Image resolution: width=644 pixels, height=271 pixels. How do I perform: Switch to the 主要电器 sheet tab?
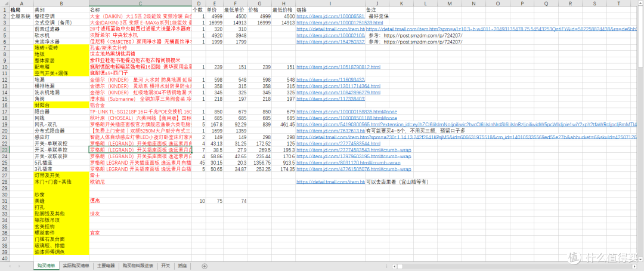(106, 266)
